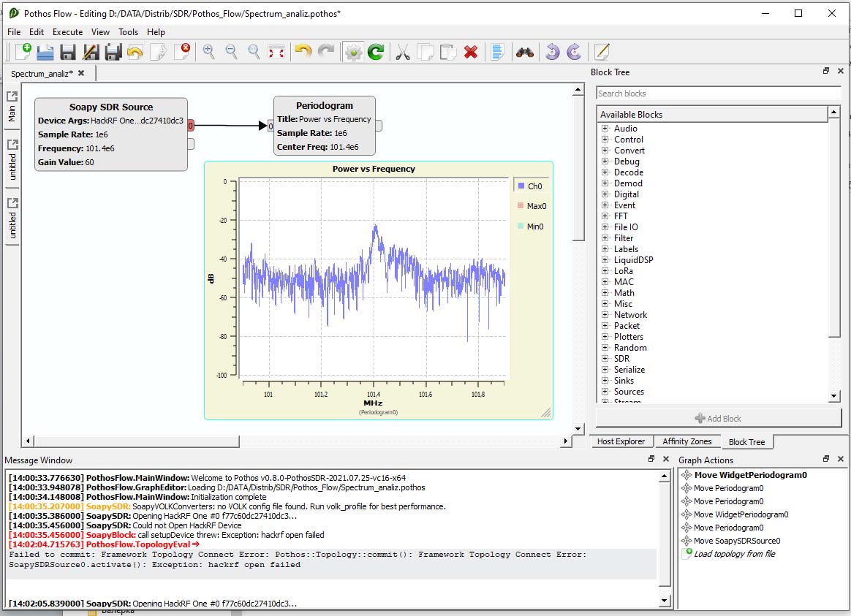
Task: Switch to the Host Explorer tab
Action: pyautogui.click(x=621, y=441)
